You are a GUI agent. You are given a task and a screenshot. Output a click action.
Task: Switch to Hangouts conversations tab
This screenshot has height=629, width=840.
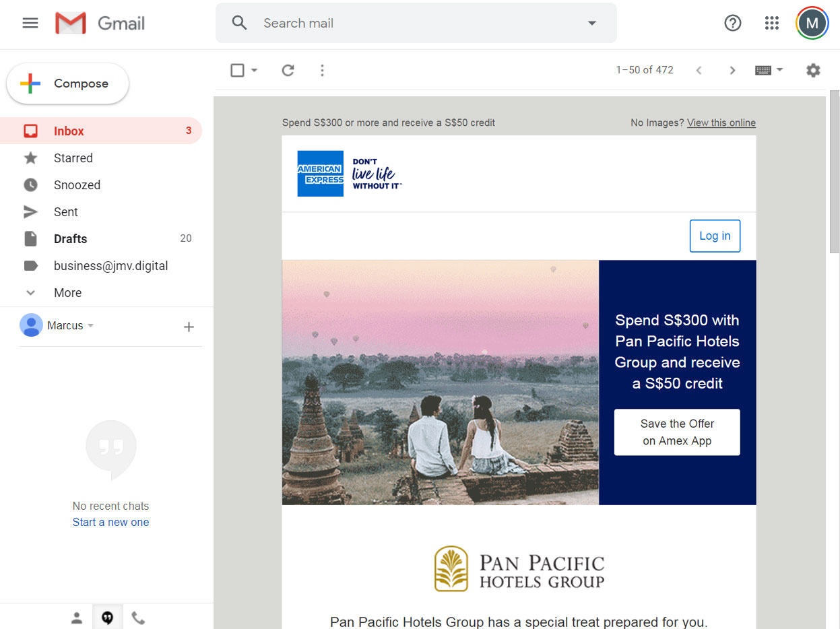(x=108, y=617)
